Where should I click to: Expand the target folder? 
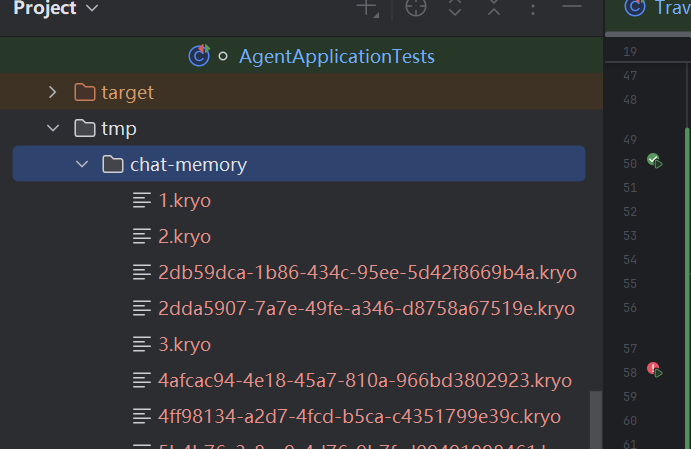click(x=52, y=92)
